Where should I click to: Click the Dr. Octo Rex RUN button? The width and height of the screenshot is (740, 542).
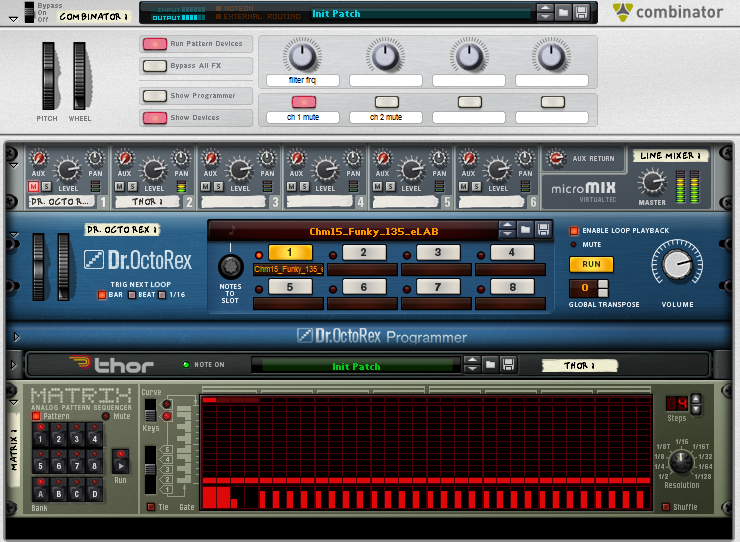pyautogui.click(x=591, y=264)
